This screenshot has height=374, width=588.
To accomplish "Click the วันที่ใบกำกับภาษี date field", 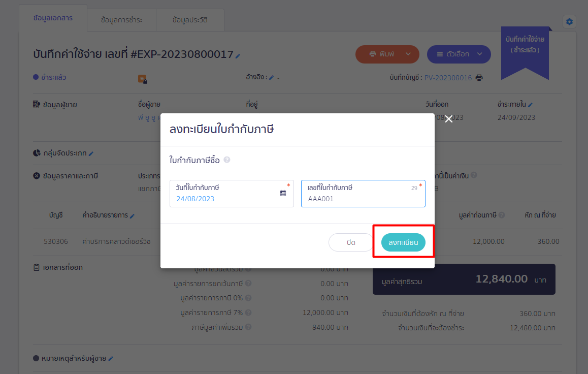I will pos(226,198).
